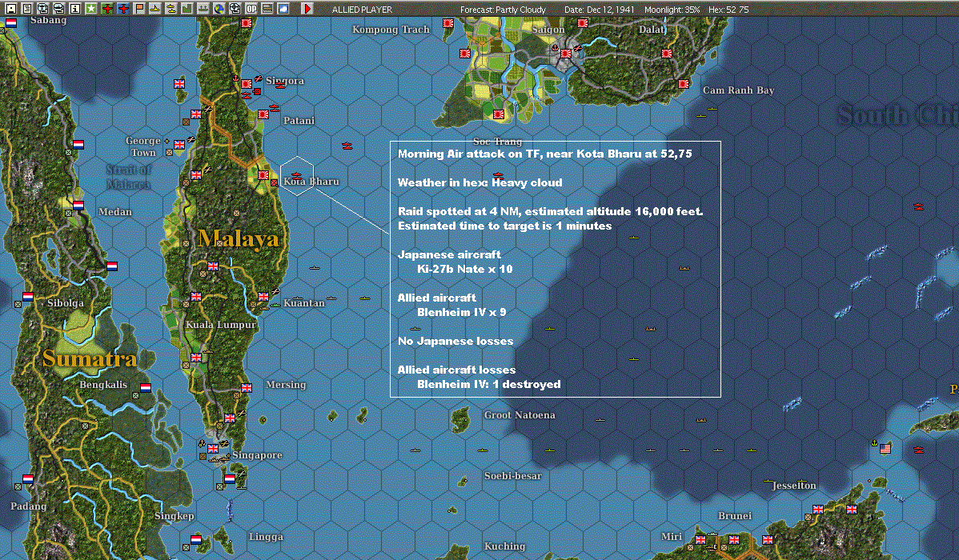Open the save game toolbar icon
The image size is (959, 560).
pyautogui.click(x=11, y=9)
